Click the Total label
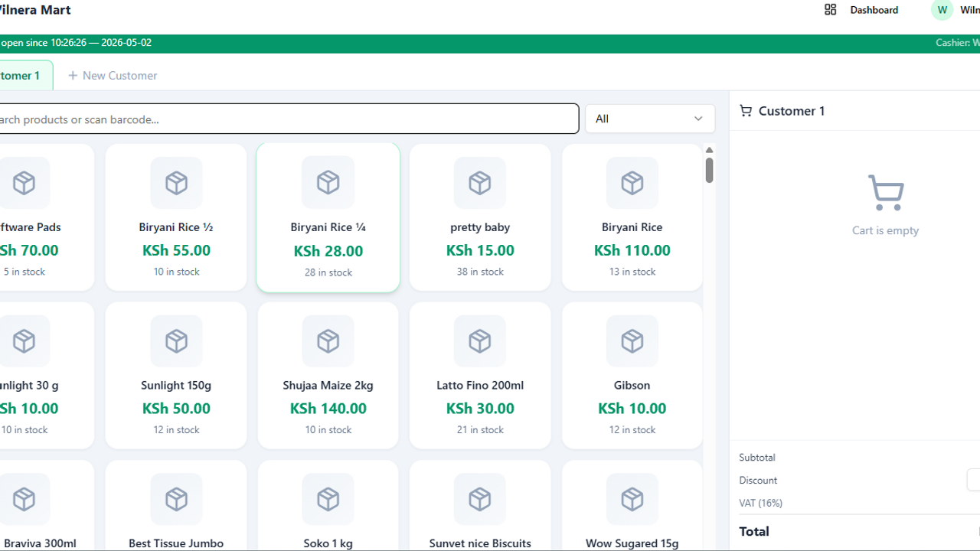The image size is (980, 551). [754, 531]
